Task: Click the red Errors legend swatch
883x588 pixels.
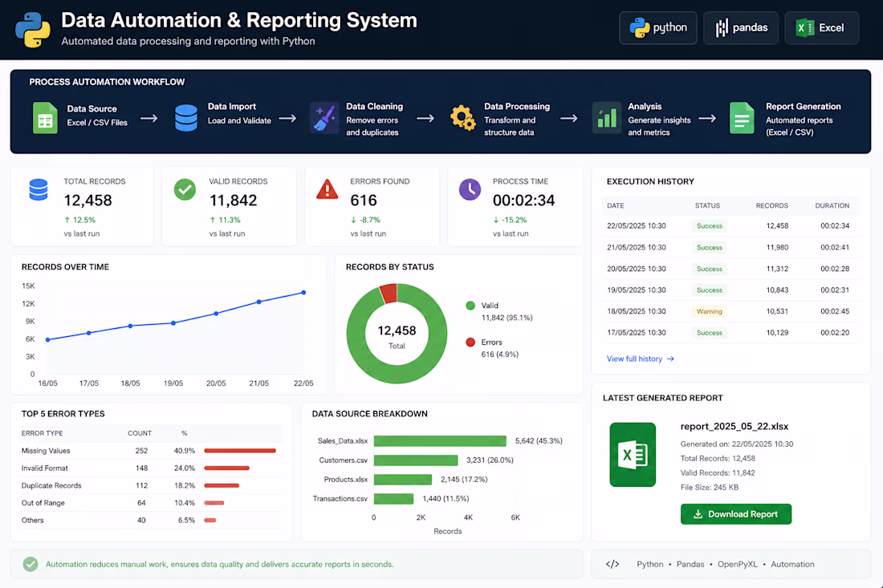Action: tap(470, 342)
